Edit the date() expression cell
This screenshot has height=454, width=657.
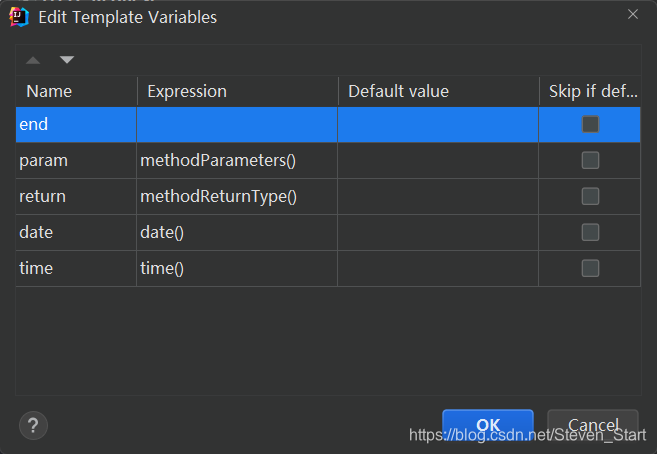[x=237, y=232]
